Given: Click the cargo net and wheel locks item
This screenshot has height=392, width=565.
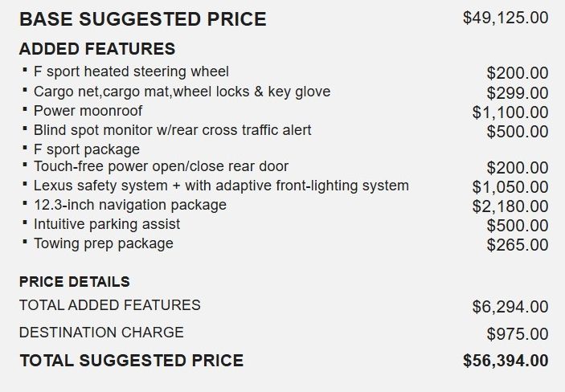Looking at the screenshot, I should pyautogui.click(x=182, y=92).
